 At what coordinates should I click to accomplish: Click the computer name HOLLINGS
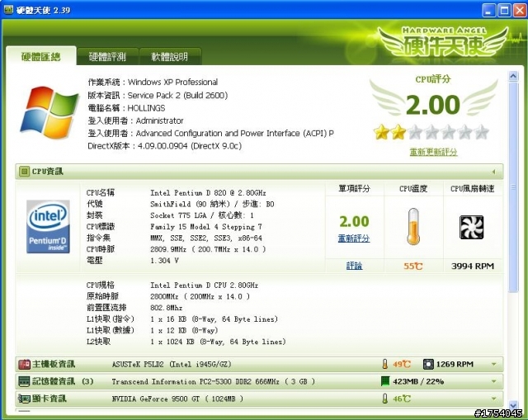click(146, 108)
